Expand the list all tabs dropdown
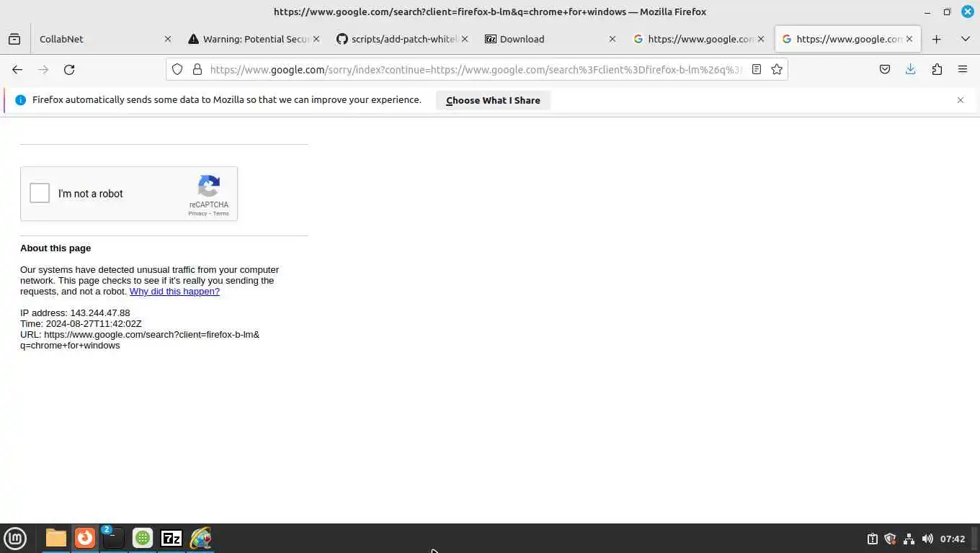This screenshot has height=553, width=980. [965, 39]
